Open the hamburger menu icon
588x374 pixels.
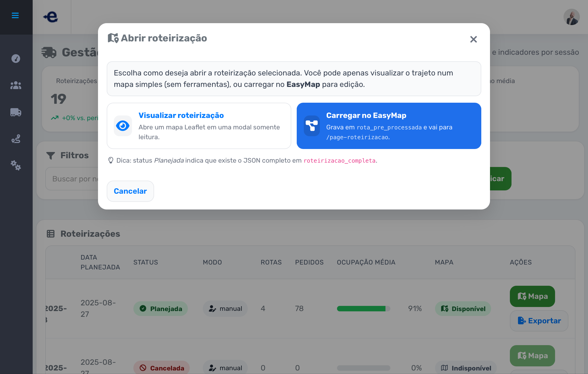15,16
